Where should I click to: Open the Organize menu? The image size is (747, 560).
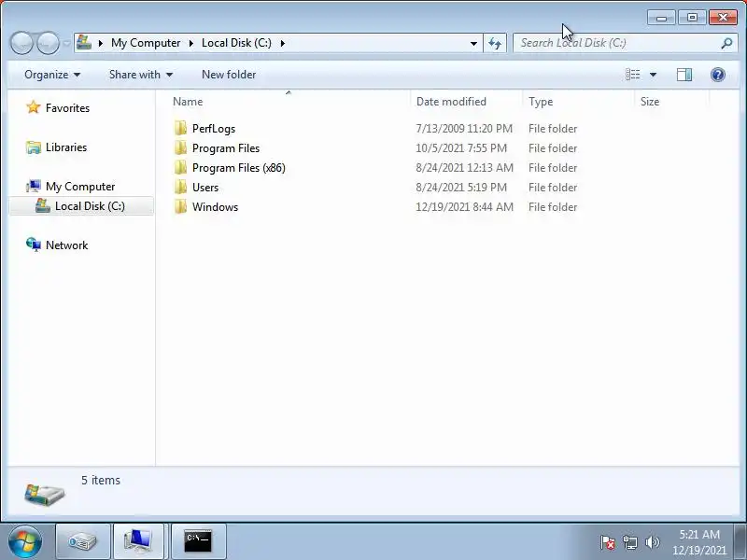tap(52, 75)
